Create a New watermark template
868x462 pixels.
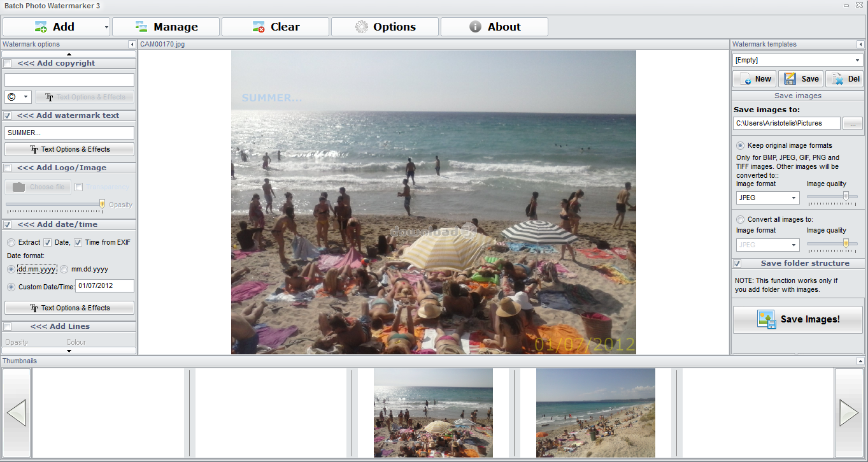[x=754, y=79]
